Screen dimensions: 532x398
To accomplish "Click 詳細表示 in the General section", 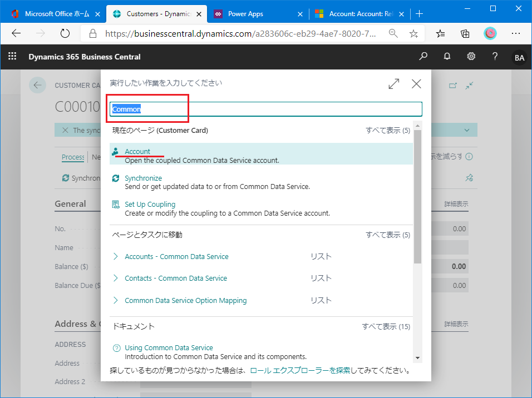I will coord(456,204).
